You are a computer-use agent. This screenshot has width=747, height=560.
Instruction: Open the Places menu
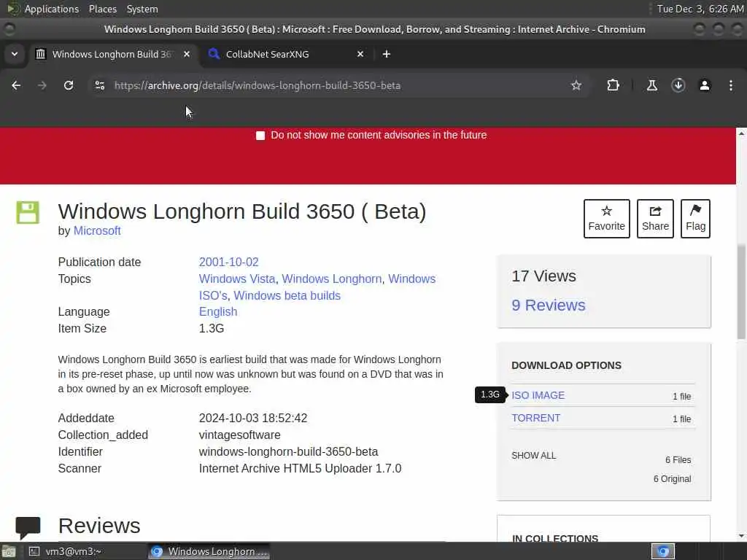(102, 9)
